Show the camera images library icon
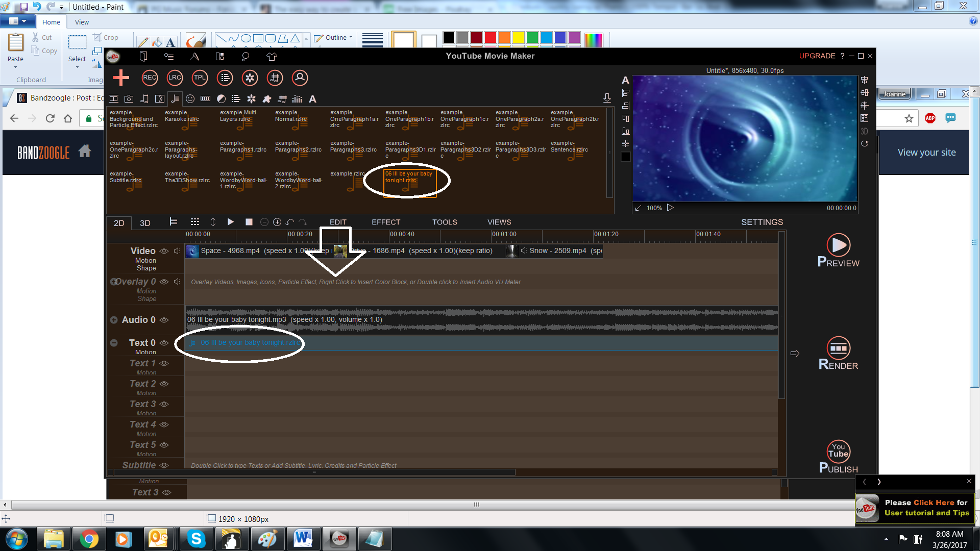The image size is (980, 551). pos(129,99)
